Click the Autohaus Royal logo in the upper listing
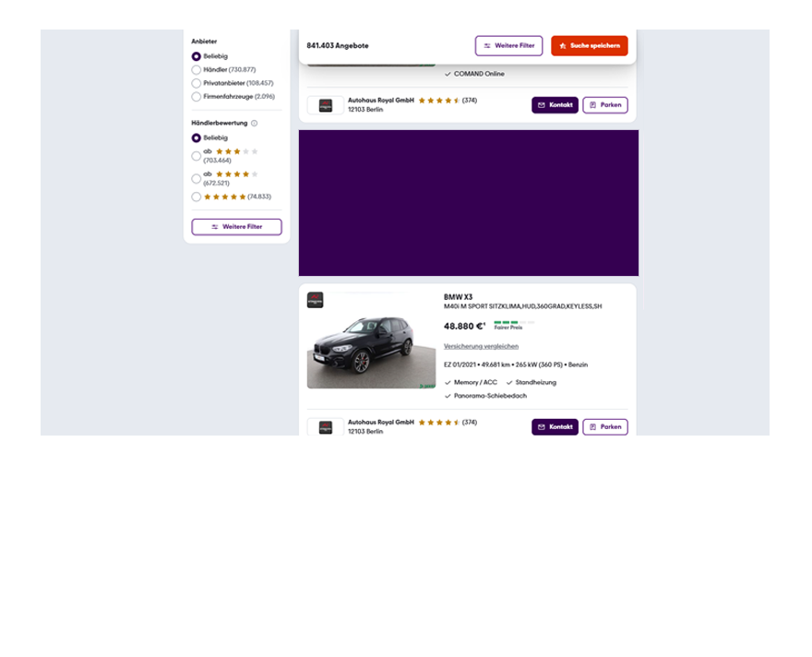Viewport: 812px width, 657px height. [325, 105]
